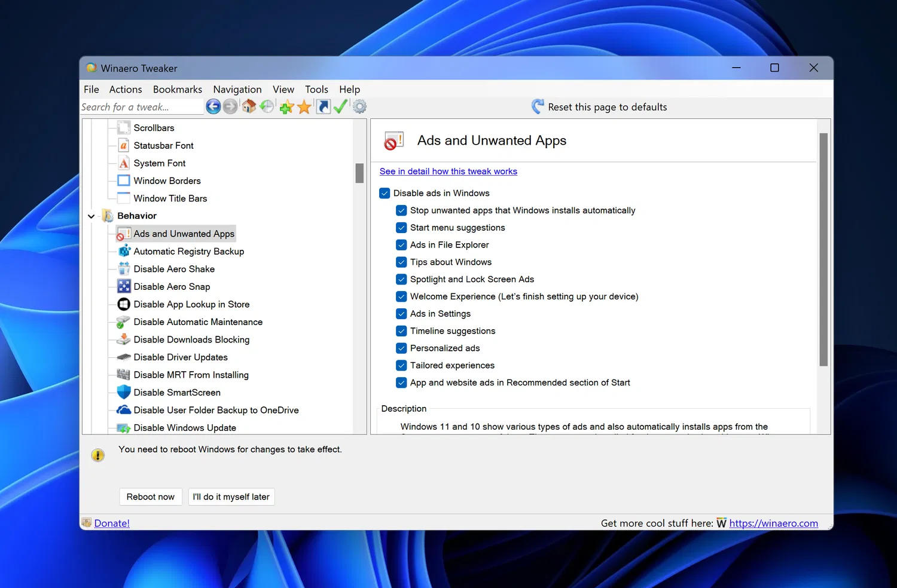Open the Bookmarks menu

point(178,90)
